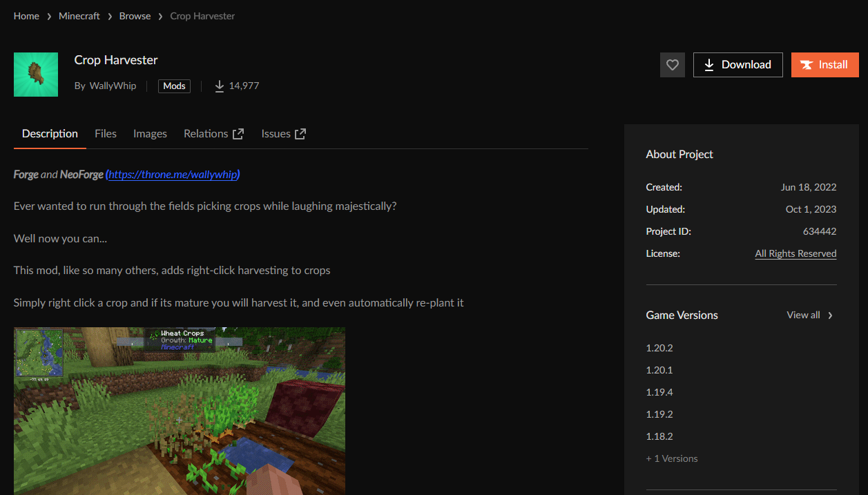Image resolution: width=868 pixels, height=495 pixels.
Task: Select game version 1.20.2
Action: [659, 348]
